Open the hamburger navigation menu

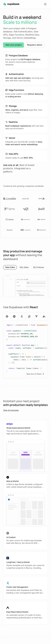[45, 4]
